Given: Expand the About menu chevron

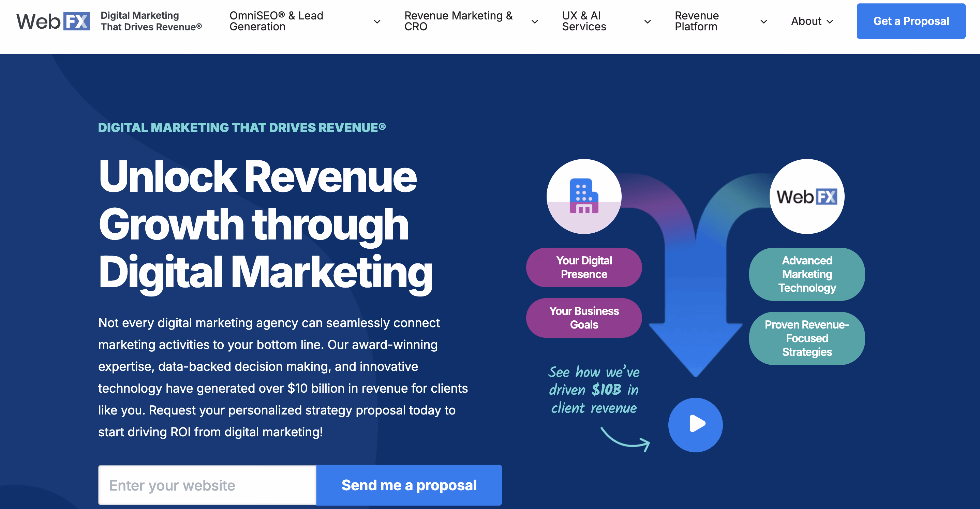Looking at the screenshot, I should tap(830, 21).
